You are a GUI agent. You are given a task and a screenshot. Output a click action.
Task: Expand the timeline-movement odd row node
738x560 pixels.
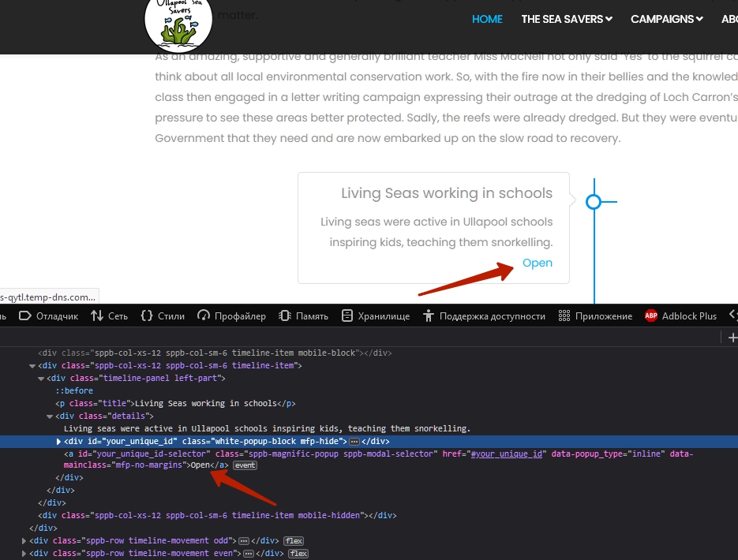coord(24,541)
